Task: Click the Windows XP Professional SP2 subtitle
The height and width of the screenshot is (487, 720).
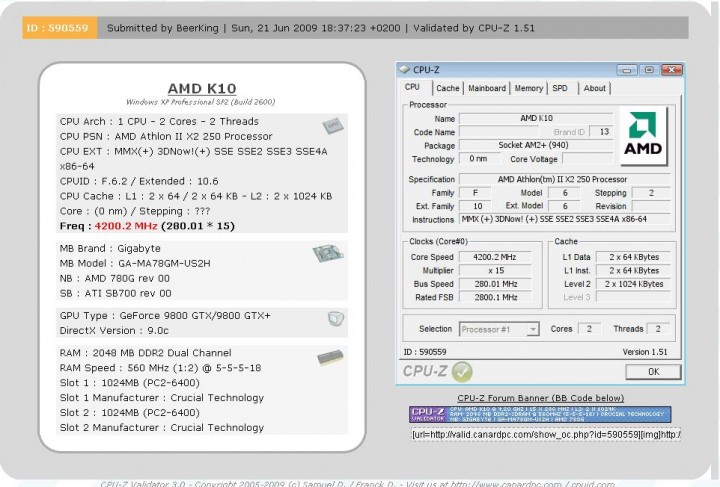Action: tap(201, 102)
